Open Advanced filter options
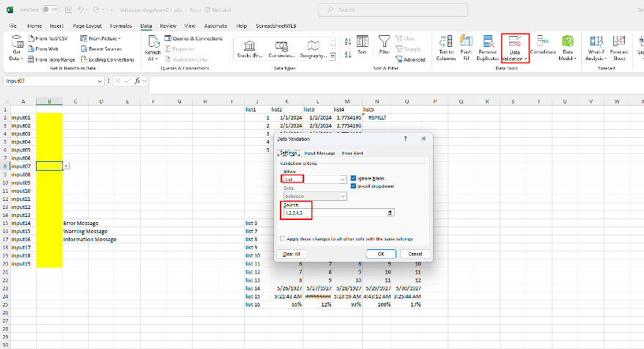This screenshot has height=349, width=644. [x=410, y=59]
